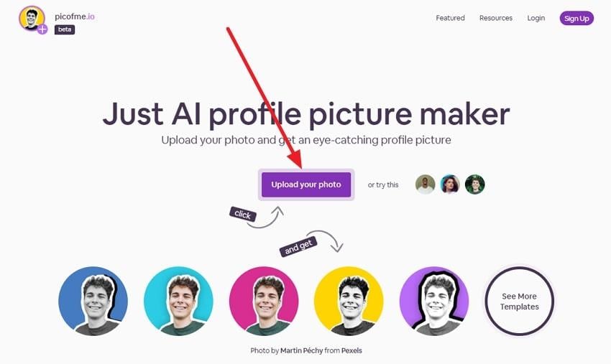Try the sample photo of woman
611x364 pixels.
click(x=450, y=184)
